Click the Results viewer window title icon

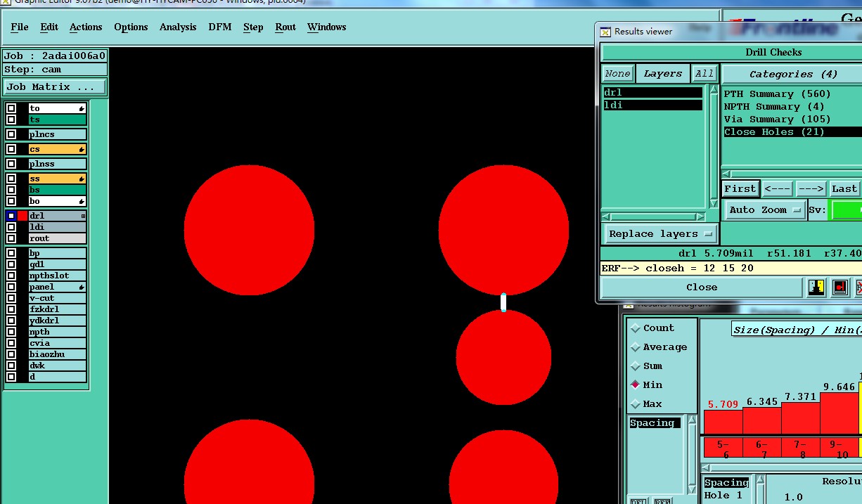(605, 32)
